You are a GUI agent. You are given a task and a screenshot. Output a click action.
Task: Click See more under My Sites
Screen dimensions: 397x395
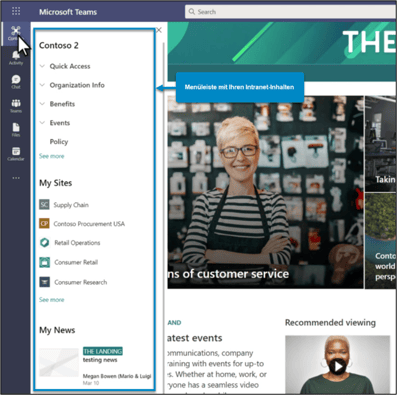coord(51,300)
